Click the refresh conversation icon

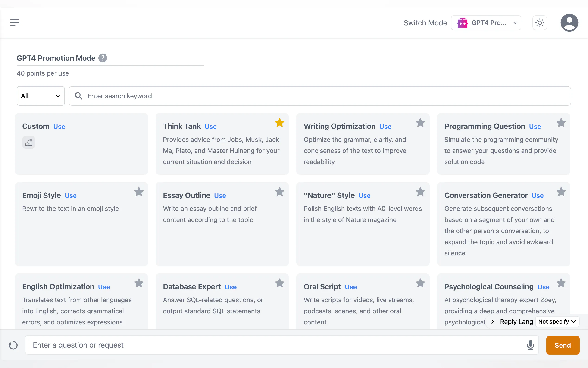[13, 345]
